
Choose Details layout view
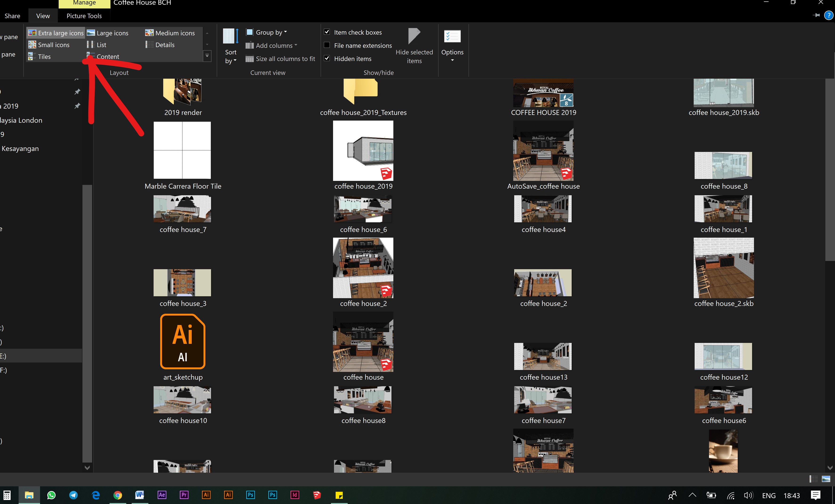tap(160, 45)
